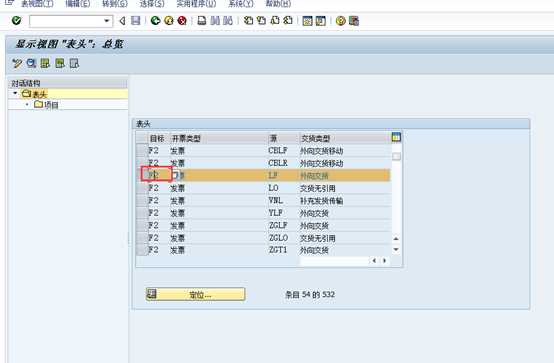Click the 交货类型 column header
Screen dimensions: 554x363
(345, 138)
